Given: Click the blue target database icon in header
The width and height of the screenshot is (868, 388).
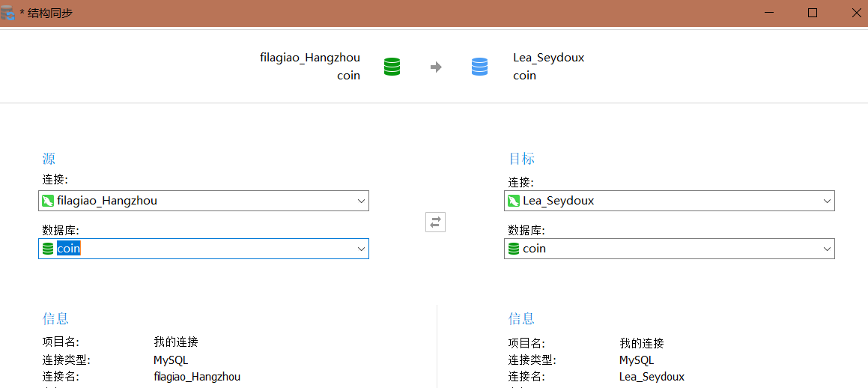Looking at the screenshot, I should coord(479,67).
